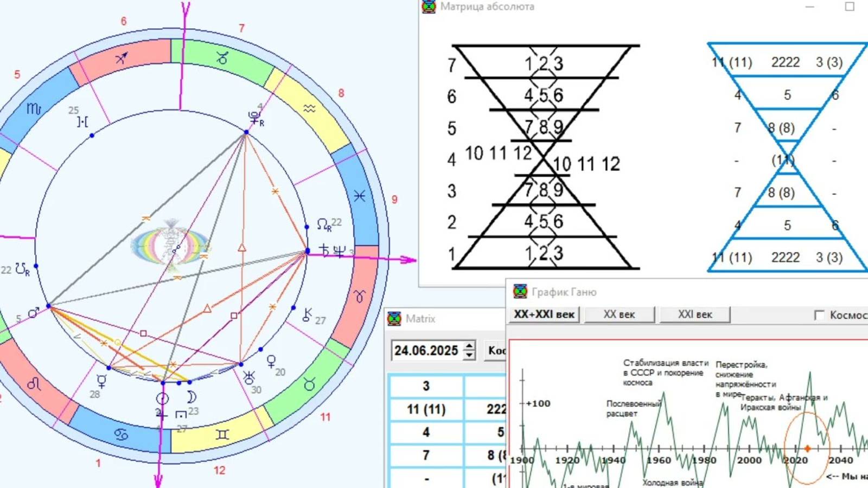Click the Leo sign in the red segment
868x488 pixels.
pos(34,384)
